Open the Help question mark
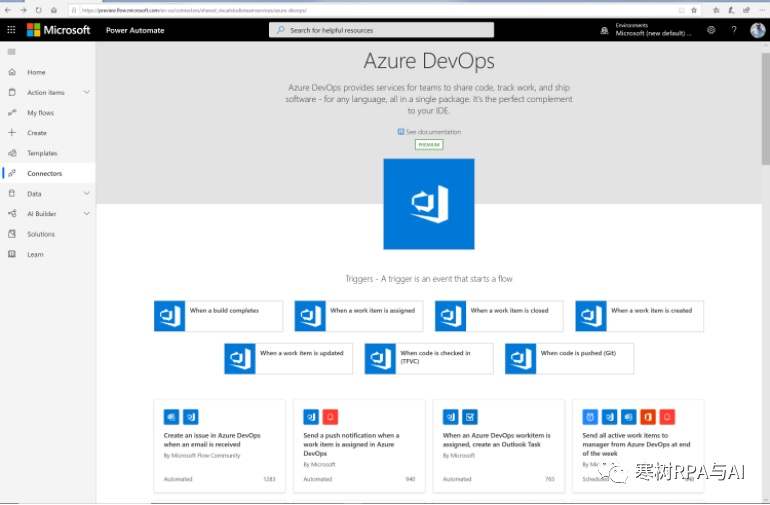 734,30
